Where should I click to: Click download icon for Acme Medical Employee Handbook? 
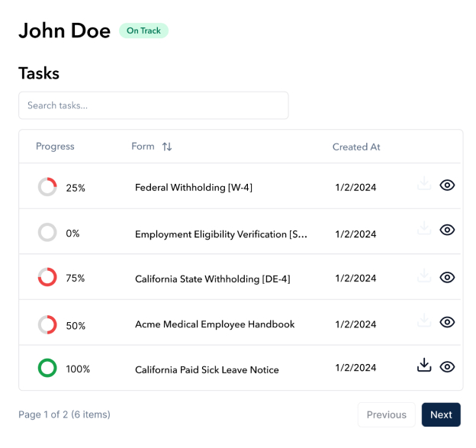[424, 320]
